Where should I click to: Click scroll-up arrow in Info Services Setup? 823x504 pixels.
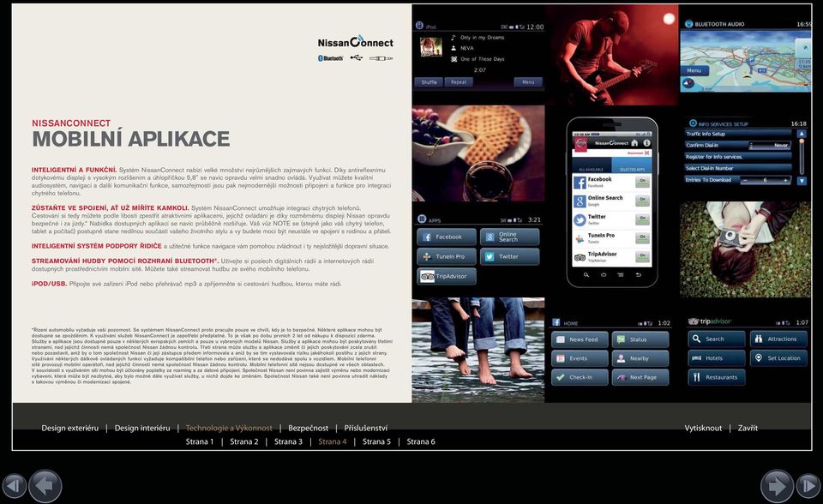[802, 135]
